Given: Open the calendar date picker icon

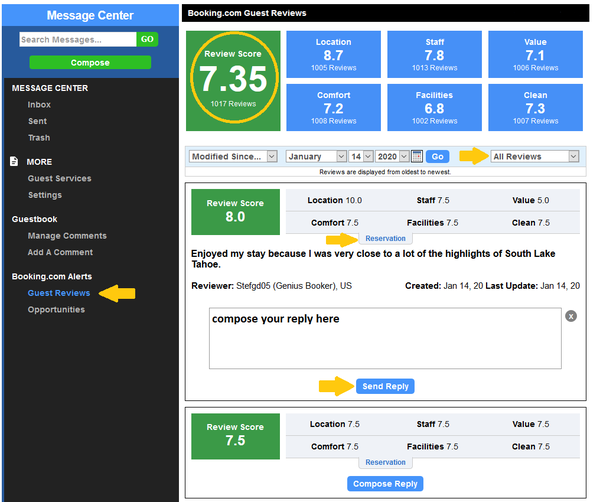Looking at the screenshot, I should [417, 156].
